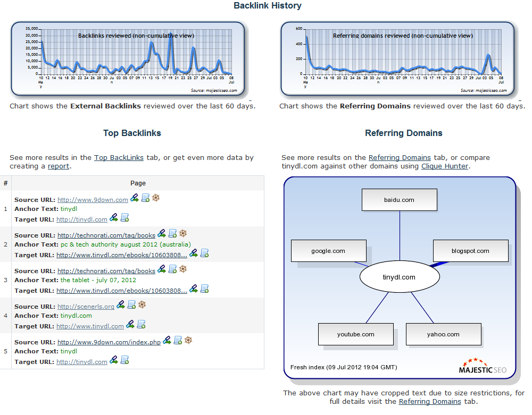This screenshot has height=415, width=532.
Task: Click the green-arrow explorer icon beside Target URL http://www.tinydl.com
Action: 130,324
